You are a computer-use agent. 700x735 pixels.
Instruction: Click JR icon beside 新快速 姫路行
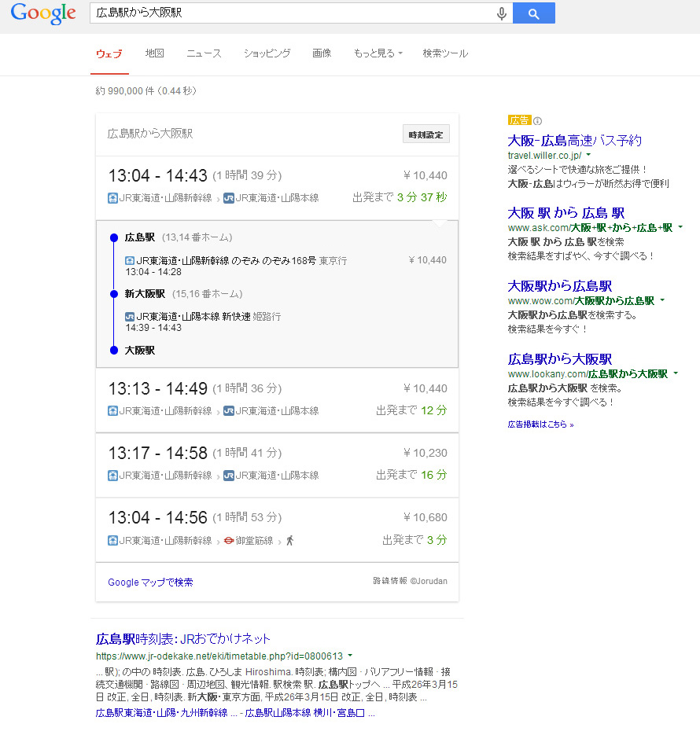(x=130, y=317)
